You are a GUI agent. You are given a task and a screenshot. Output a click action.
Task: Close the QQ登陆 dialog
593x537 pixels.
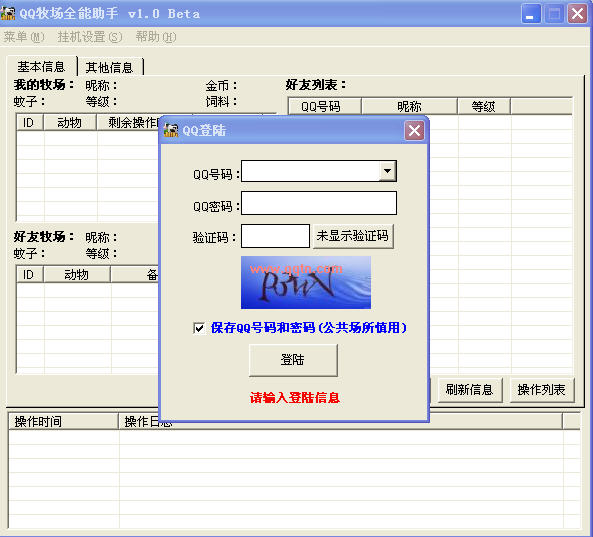414,131
